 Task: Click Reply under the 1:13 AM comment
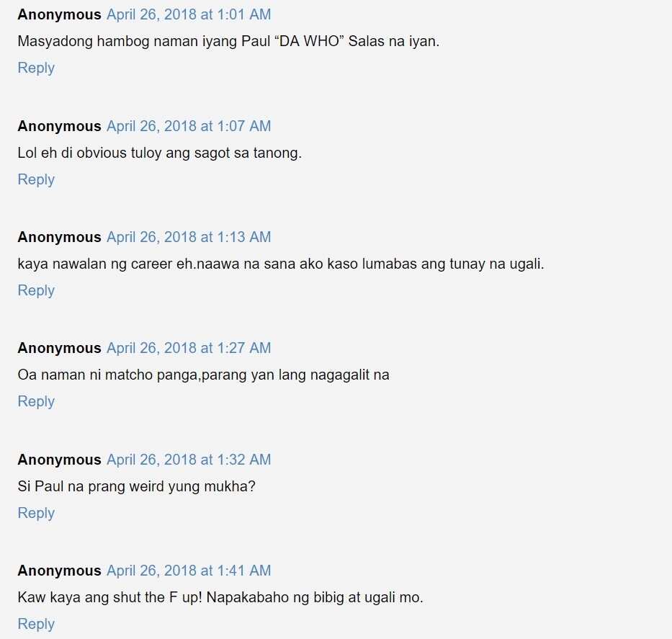[x=36, y=290]
